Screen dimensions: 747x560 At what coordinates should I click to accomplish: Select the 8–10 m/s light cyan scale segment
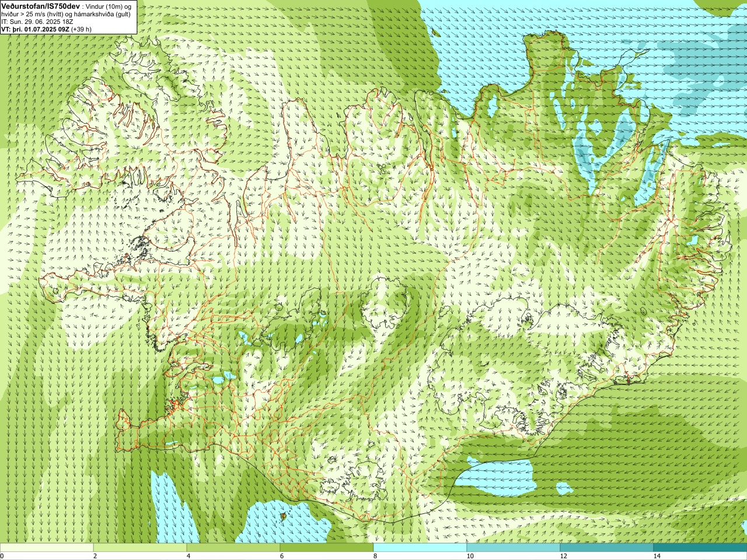(420, 548)
